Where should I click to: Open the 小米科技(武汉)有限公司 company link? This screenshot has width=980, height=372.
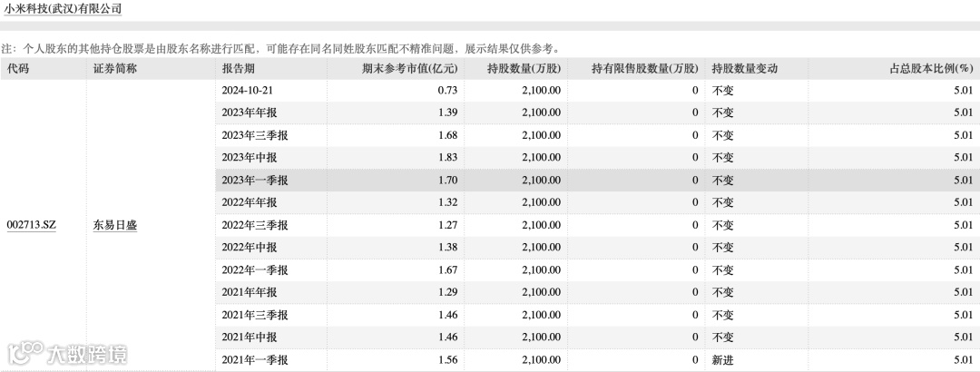tap(63, 9)
